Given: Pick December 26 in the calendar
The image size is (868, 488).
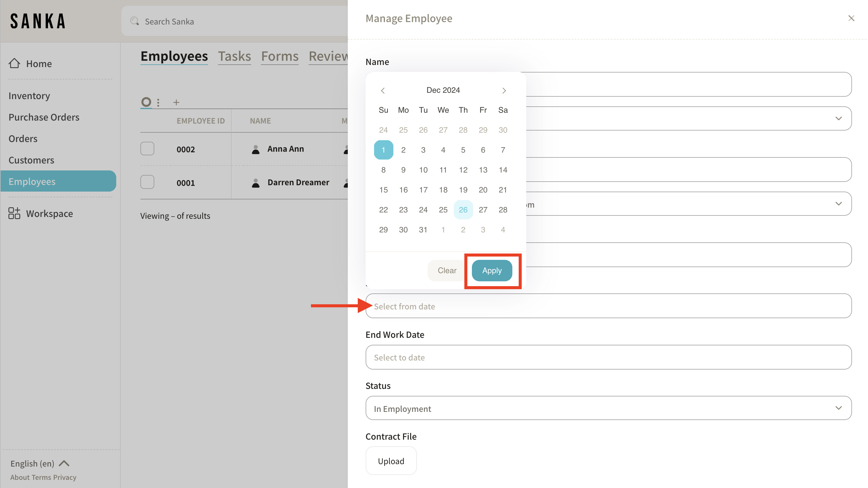Looking at the screenshot, I should click(463, 210).
